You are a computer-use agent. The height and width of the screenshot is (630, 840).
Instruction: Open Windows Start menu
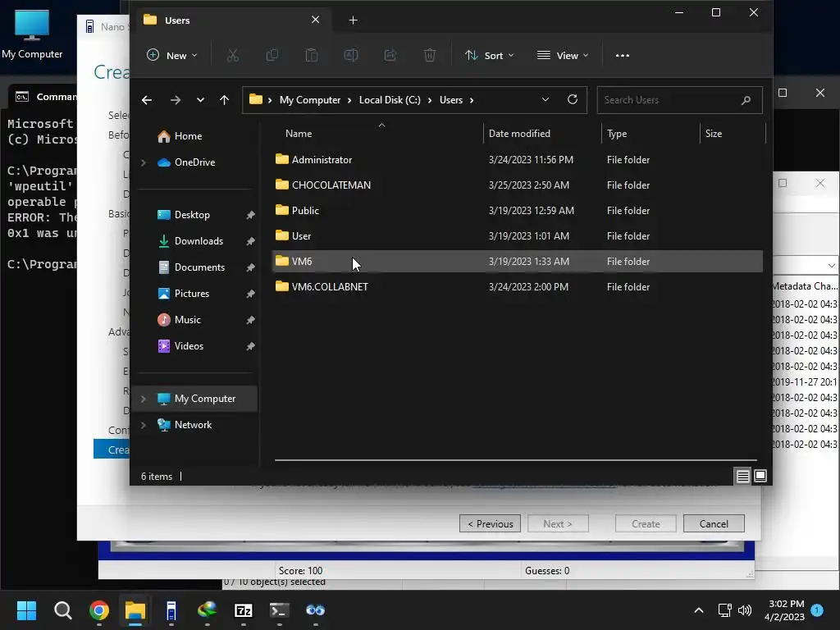pyautogui.click(x=26, y=610)
